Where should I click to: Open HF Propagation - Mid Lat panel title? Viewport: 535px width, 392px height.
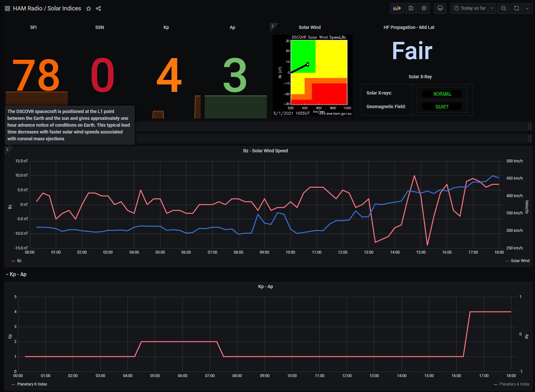409,27
